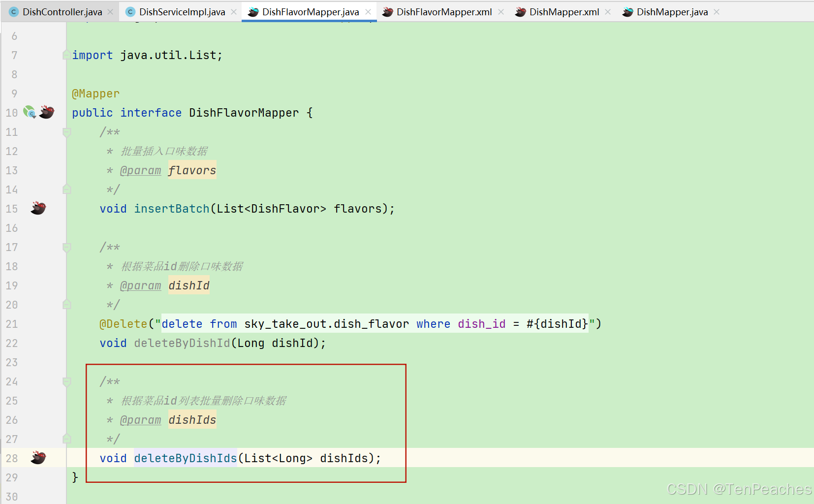Open the DishFlavorMapper.xml tab

pyautogui.click(x=444, y=12)
